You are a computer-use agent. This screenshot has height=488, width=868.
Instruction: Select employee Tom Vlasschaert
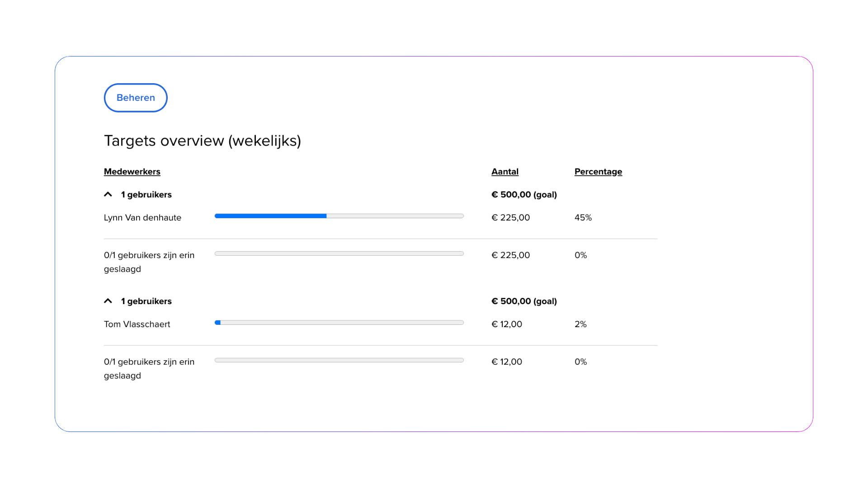point(137,324)
